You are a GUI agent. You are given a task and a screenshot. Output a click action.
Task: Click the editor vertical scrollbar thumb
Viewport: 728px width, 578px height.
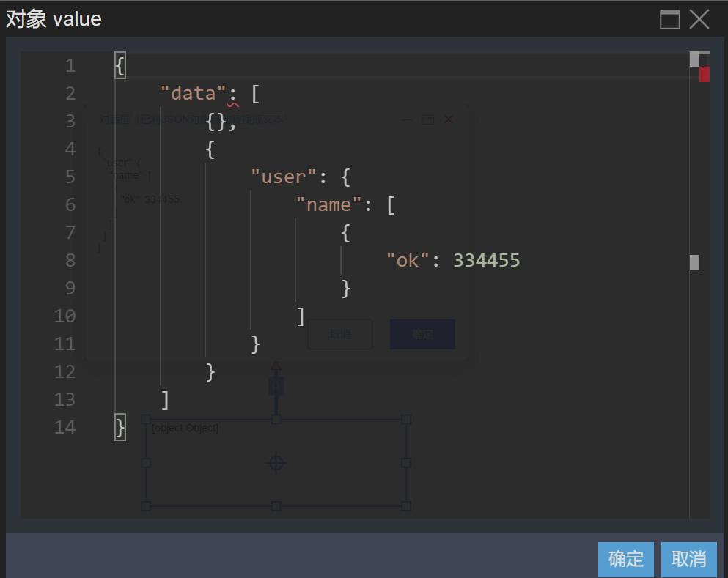tap(694, 59)
